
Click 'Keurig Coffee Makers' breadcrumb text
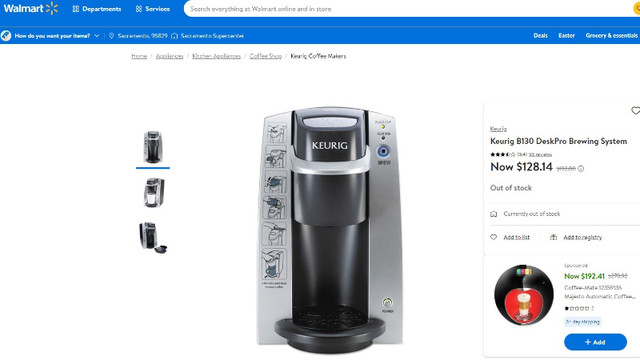[318, 56]
